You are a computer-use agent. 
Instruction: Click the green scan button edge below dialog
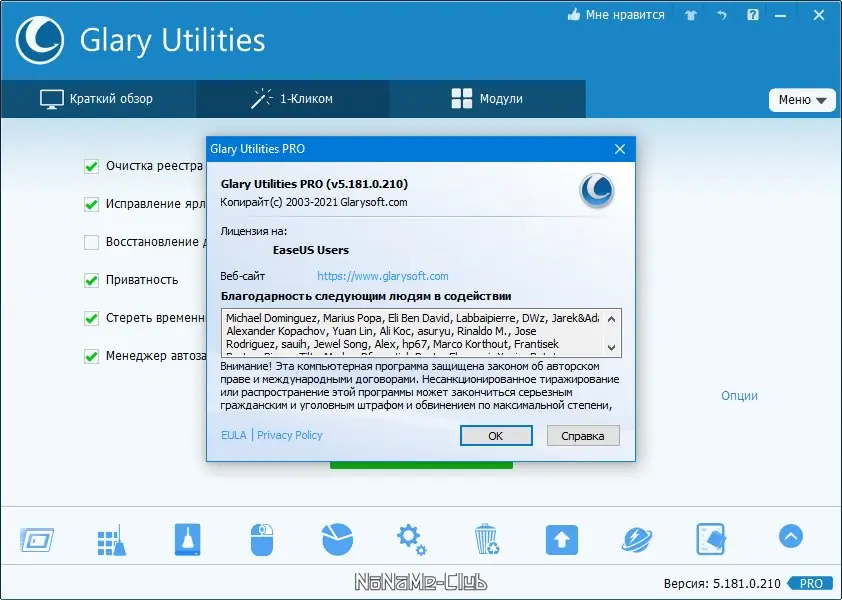[422, 465]
